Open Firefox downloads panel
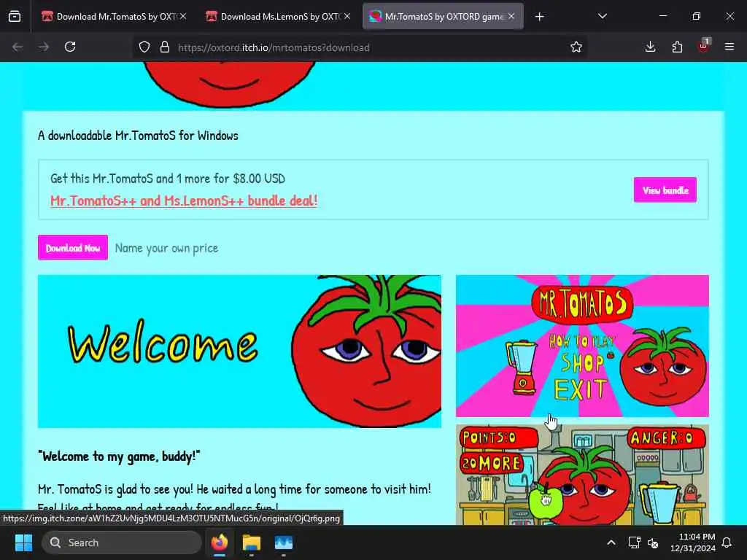 tap(650, 47)
